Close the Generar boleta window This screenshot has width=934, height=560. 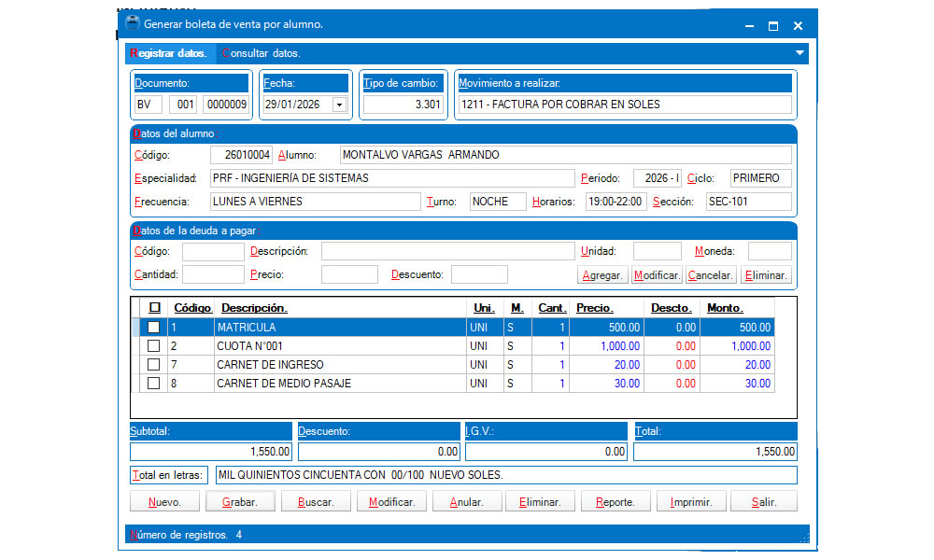click(799, 25)
